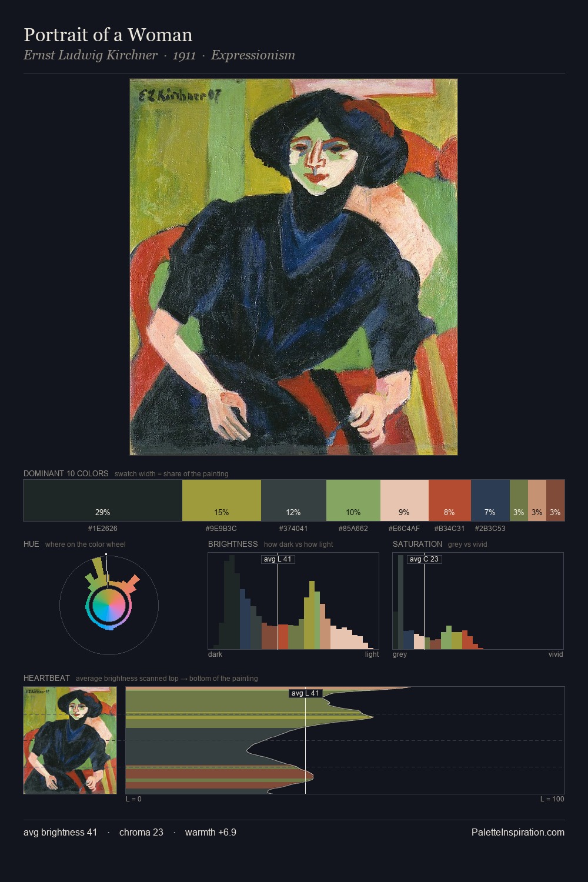
Task: Click the chroma 23 footer stat
Action: (141, 832)
